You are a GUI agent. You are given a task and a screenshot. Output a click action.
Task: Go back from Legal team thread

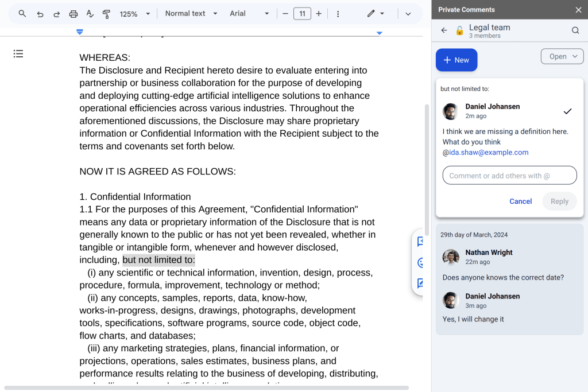pos(444,30)
